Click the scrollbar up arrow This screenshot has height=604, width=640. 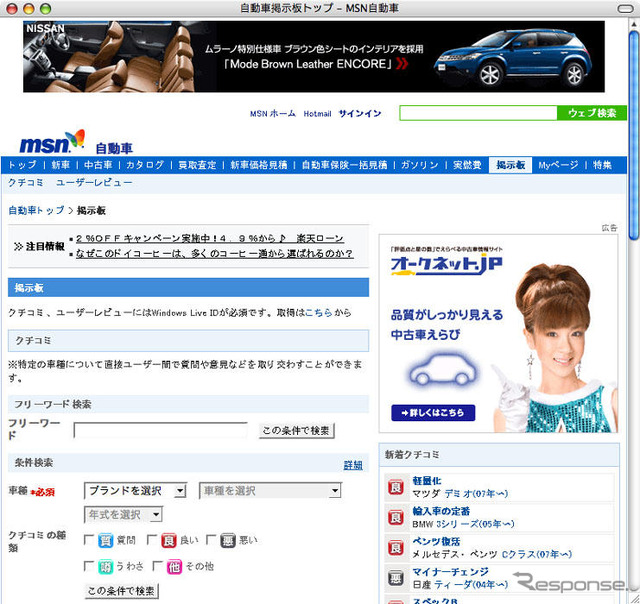(633, 24)
